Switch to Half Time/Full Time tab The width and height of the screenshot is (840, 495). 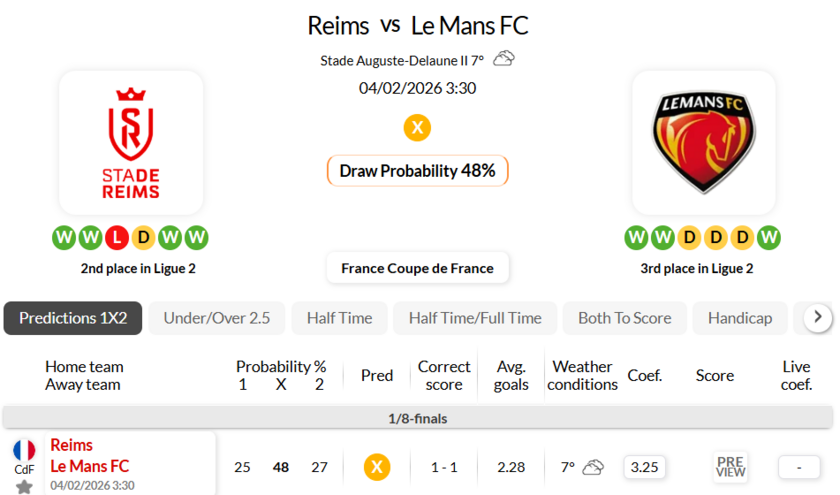(475, 318)
